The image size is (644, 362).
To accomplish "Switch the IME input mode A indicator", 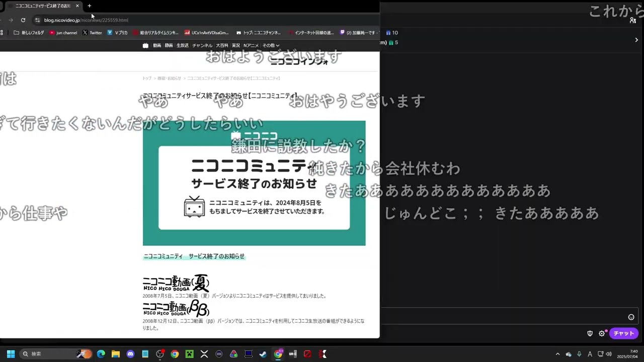I will pyautogui.click(x=590, y=354).
